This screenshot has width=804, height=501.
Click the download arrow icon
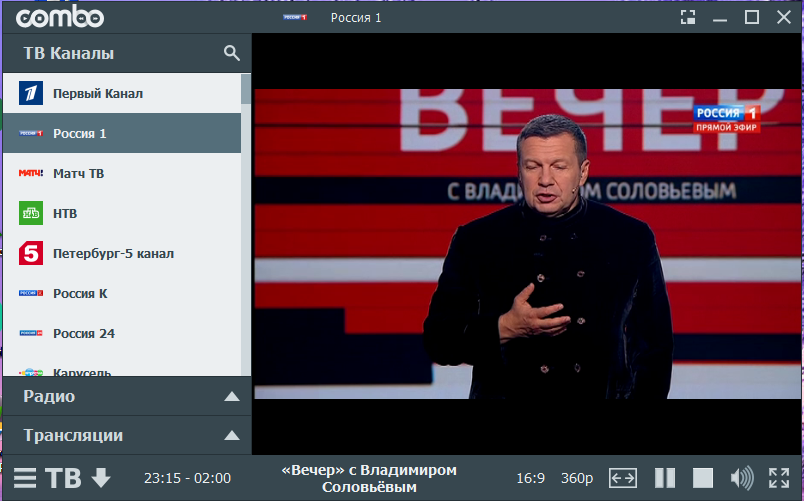coord(101,478)
